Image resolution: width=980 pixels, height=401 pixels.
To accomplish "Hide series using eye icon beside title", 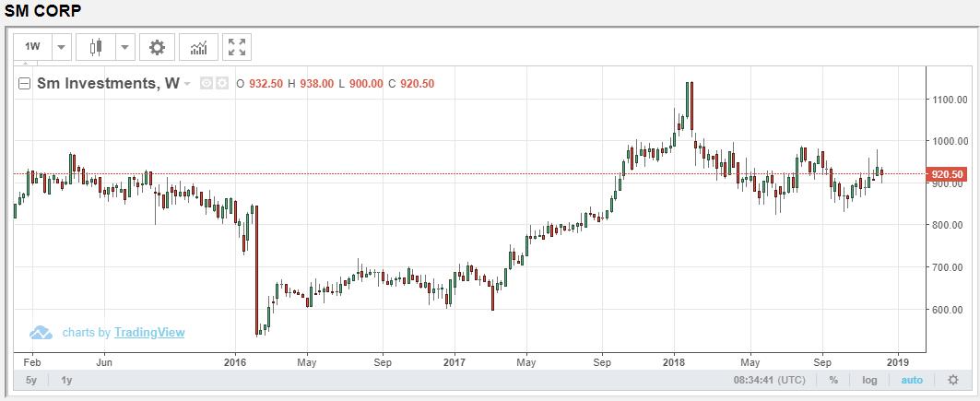I will click(x=207, y=84).
